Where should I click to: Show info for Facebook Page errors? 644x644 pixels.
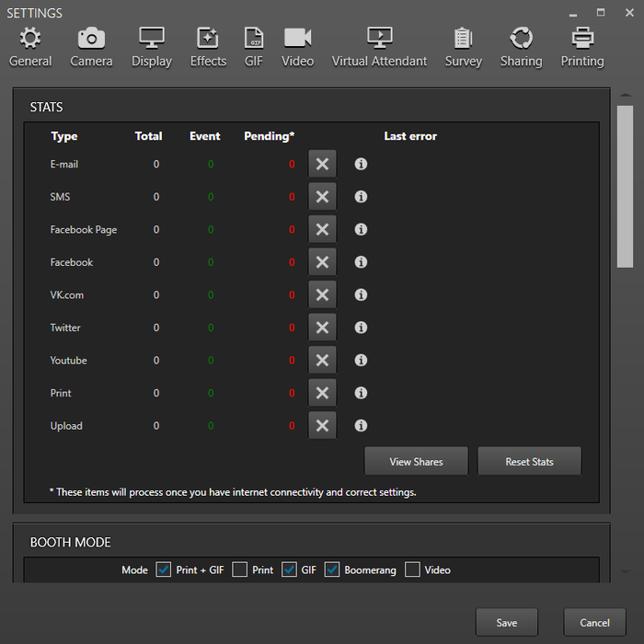(x=361, y=230)
